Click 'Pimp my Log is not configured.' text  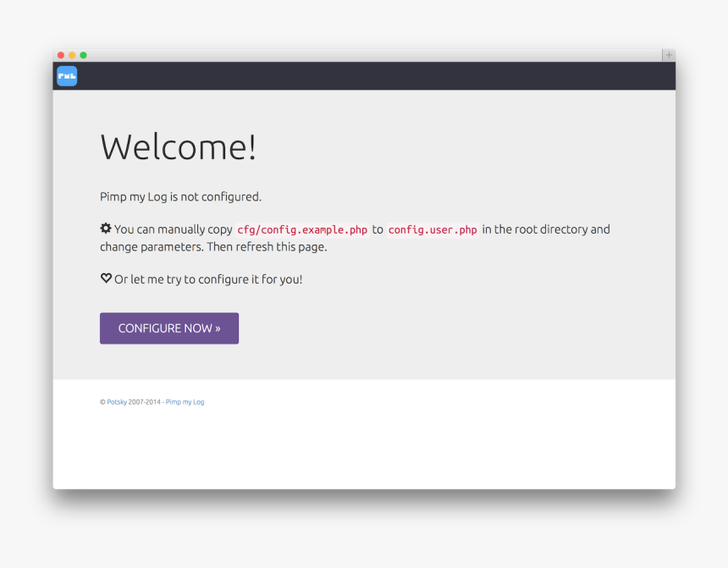[x=180, y=197]
